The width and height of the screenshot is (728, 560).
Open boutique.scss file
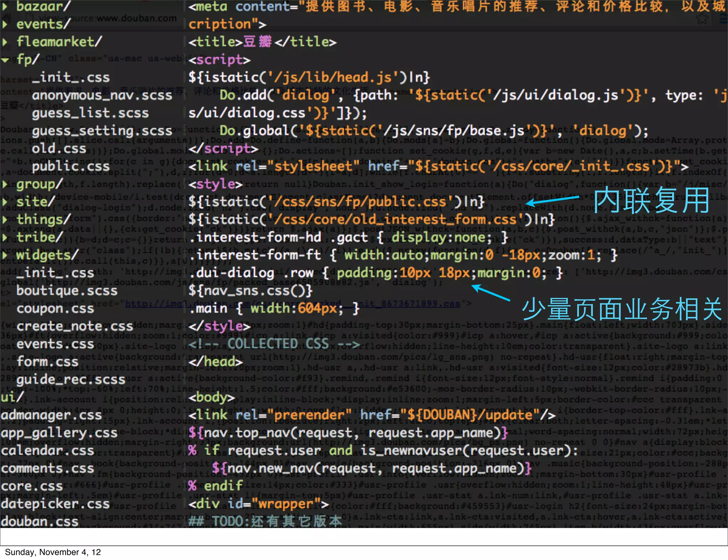pyautogui.click(x=66, y=291)
